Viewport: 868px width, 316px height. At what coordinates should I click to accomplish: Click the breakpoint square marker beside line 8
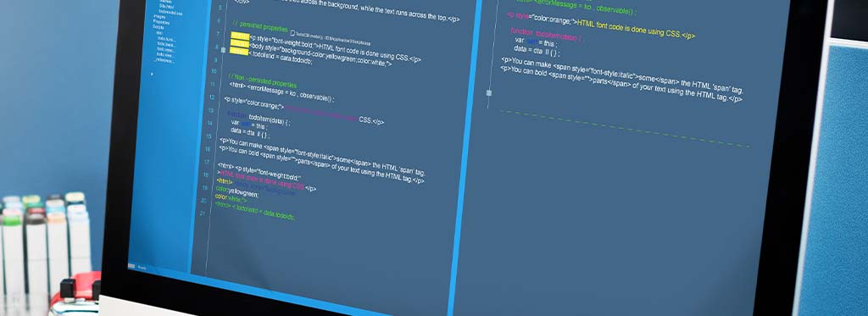[223, 50]
